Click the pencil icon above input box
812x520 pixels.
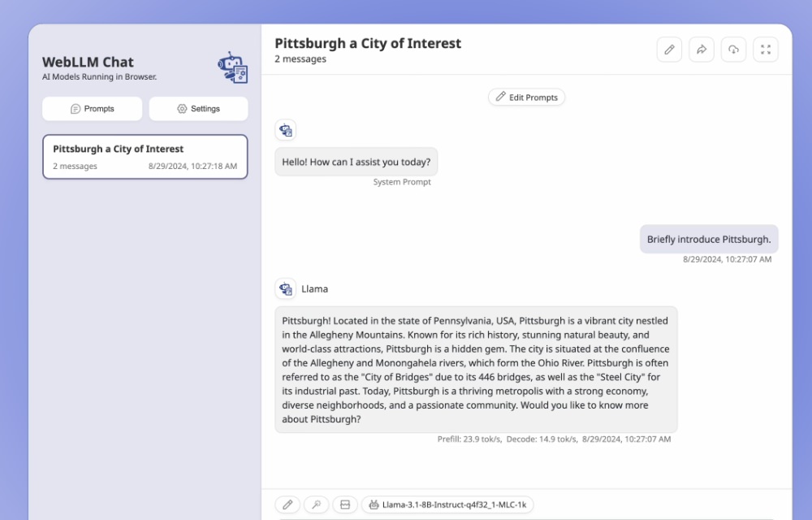pyautogui.click(x=287, y=505)
